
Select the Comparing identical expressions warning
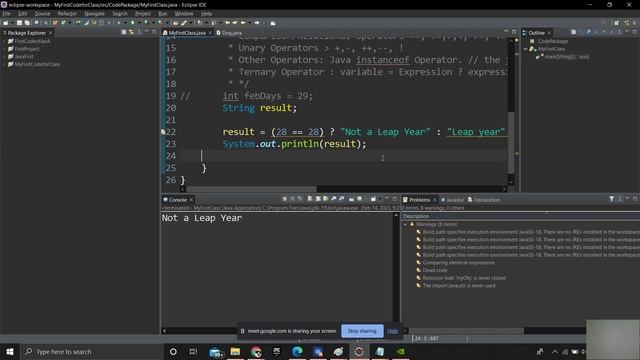pos(458,262)
